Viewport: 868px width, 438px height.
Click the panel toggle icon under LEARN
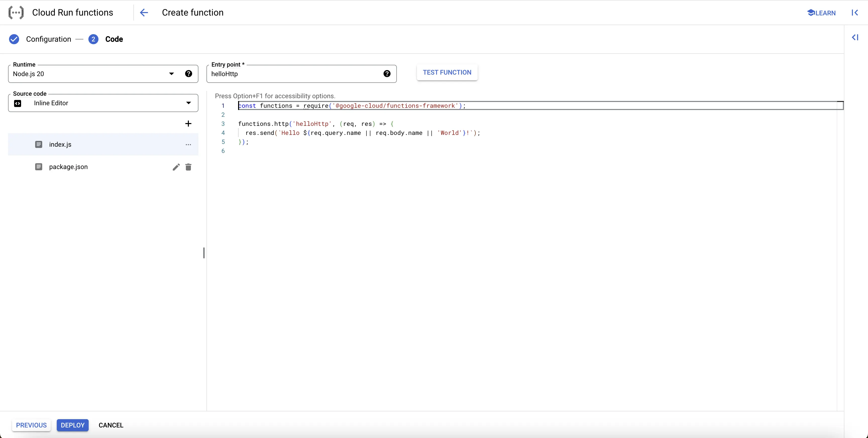(x=855, y=37)
